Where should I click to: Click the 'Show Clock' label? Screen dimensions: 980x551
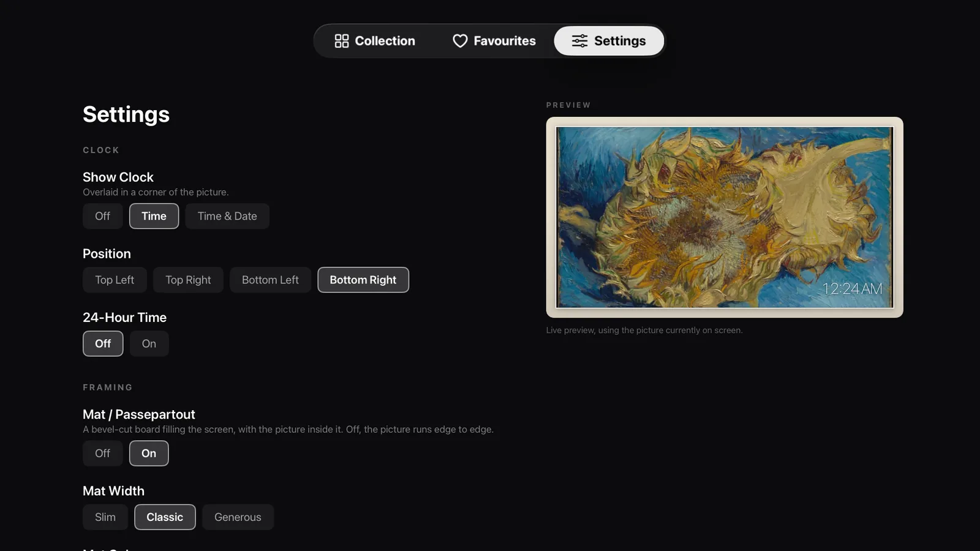(x=118, y=177)
